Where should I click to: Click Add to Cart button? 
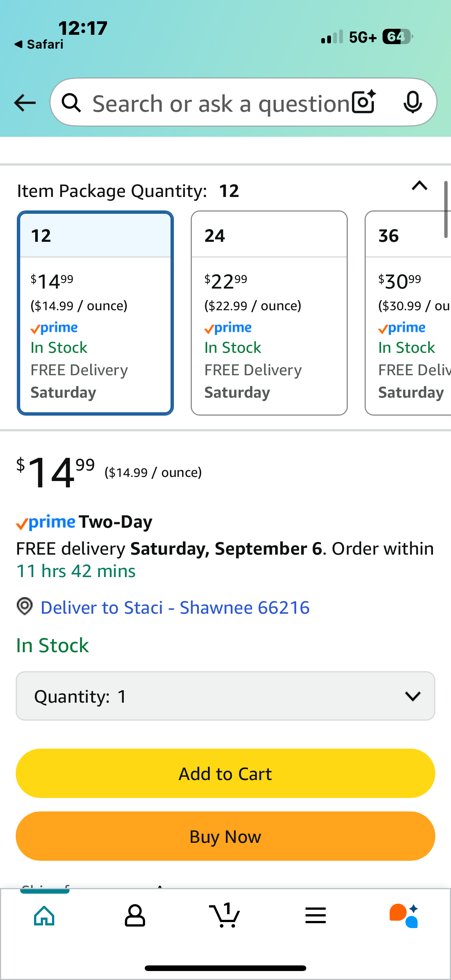click(225, 773)
